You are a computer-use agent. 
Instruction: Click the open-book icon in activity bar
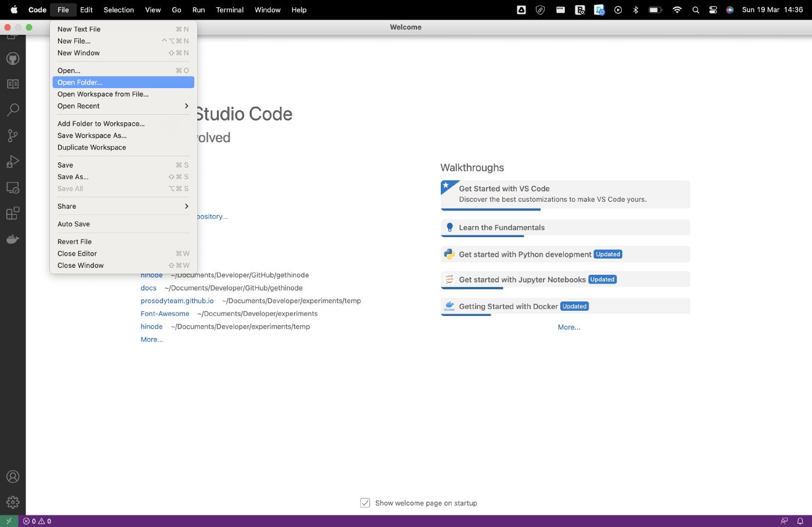(x=13, y=84)
